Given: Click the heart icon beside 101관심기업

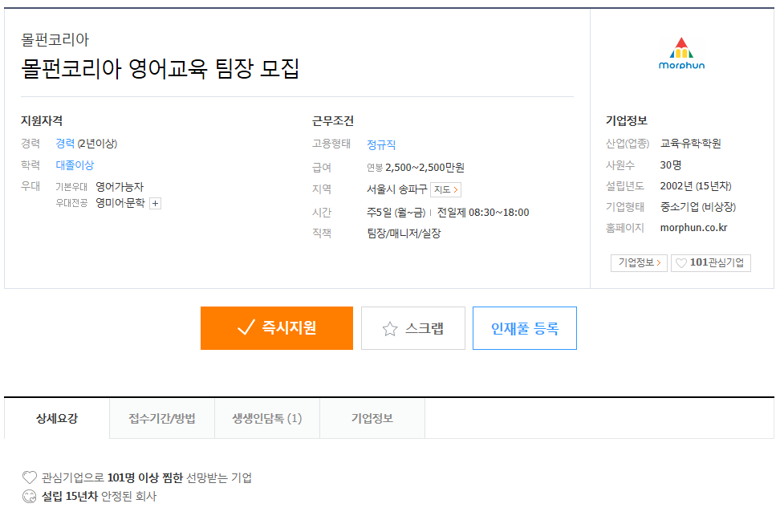Looking at the screenshot, I should pyautogui.click(x=681, y=263).
